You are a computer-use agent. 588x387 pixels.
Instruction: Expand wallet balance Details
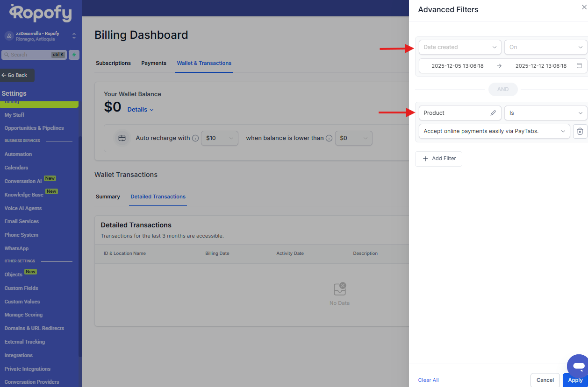click(x=140, y=110)
